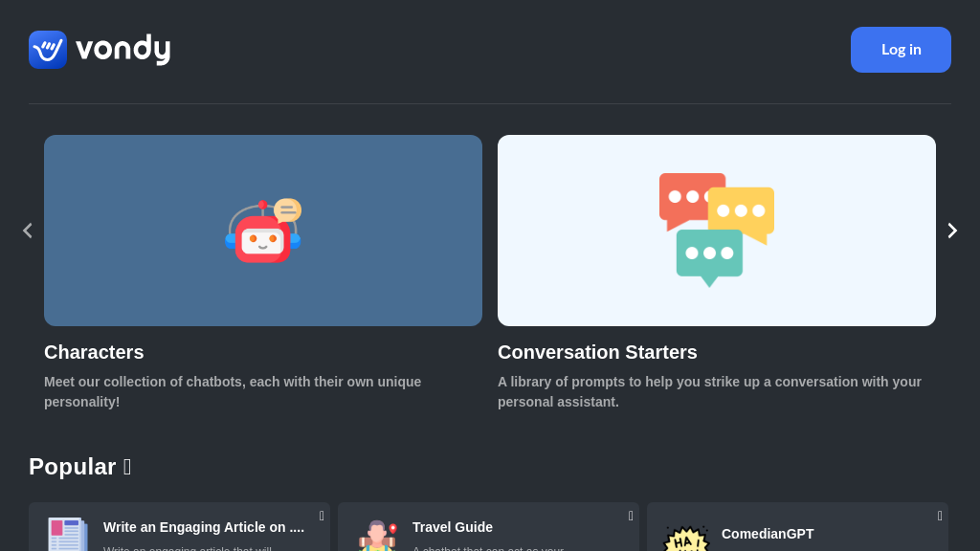Open the Conversation Starters heading
This screenshot has width=980, height=551.
[597, 352]
